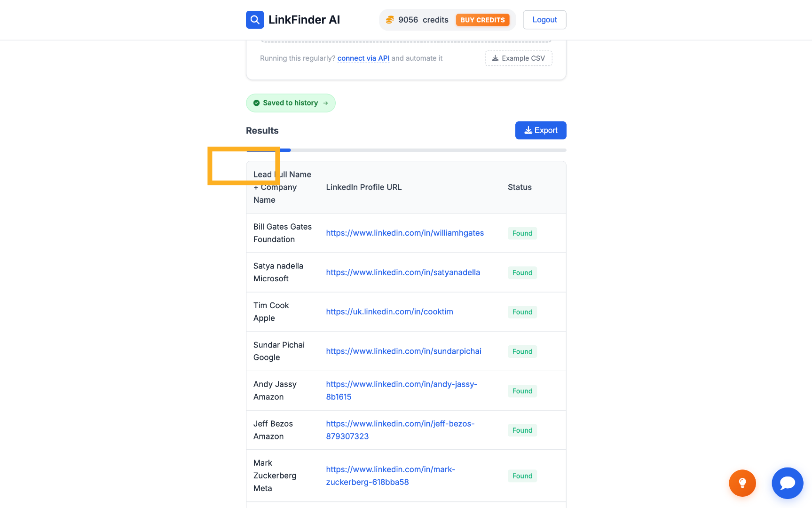Open Jeff Bezos LinkedIn profile link
This screenshot has width=812, height=508.
tap(400, 430)
